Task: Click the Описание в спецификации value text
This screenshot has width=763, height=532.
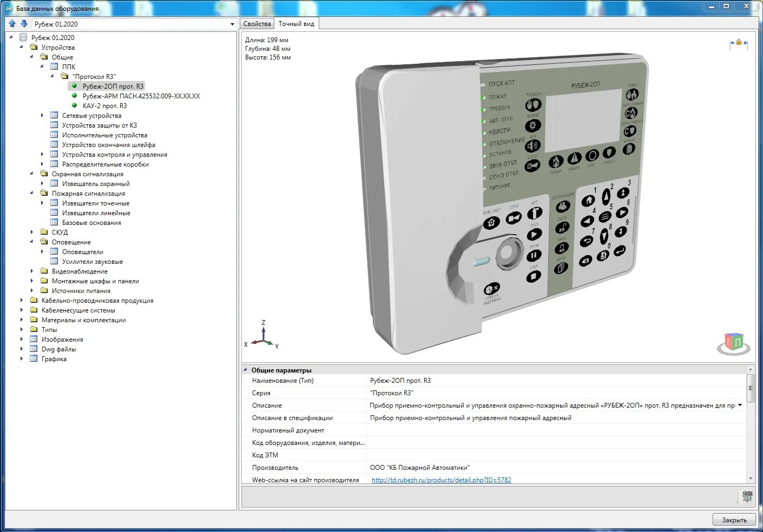Action: coord(471,418)
